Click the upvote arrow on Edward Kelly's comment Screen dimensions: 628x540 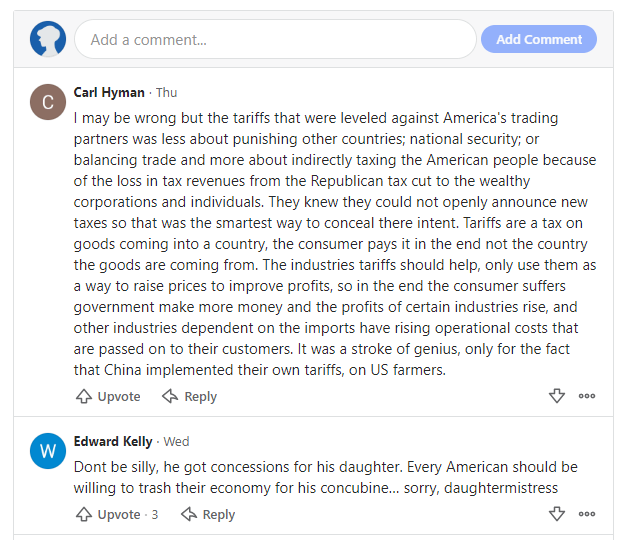[x=84, y=514]
